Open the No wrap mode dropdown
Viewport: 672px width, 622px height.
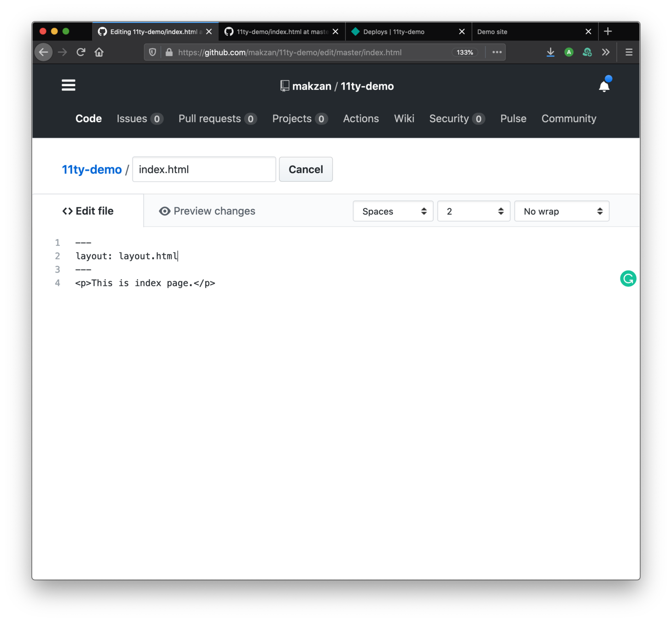(562, 211)
